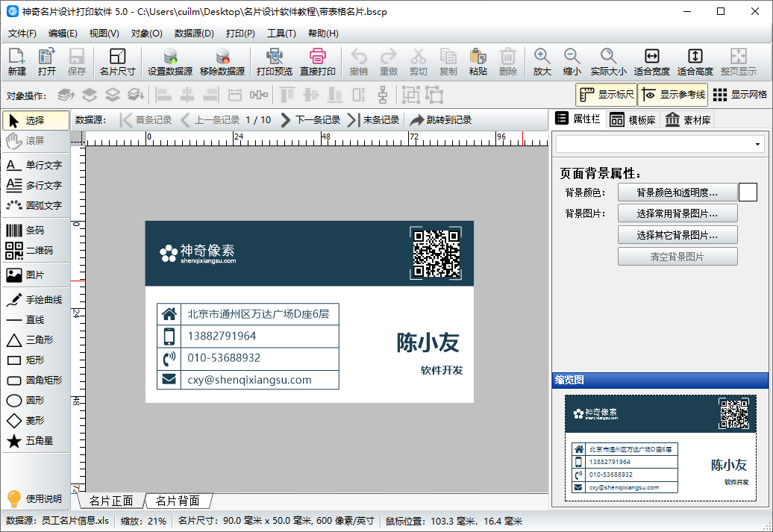Select the 单行文字 single-line text tool
Screen dimensions: 773x532
point(36,165)
